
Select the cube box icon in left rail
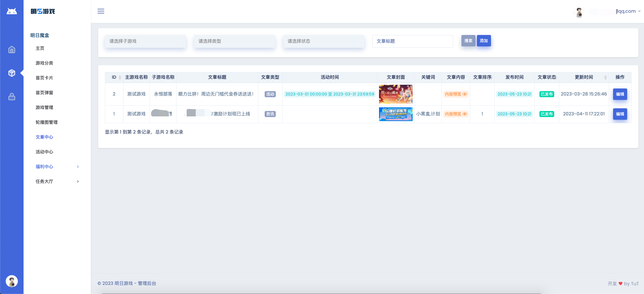pyautogui.click(x=12, y=73)
